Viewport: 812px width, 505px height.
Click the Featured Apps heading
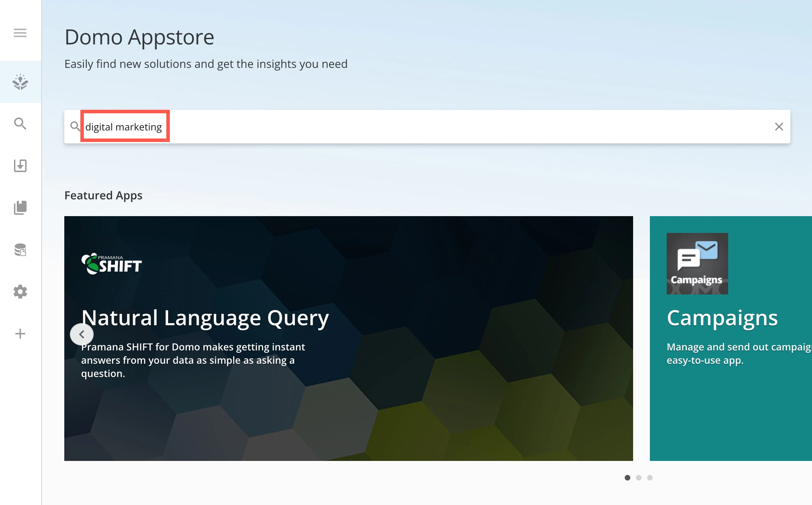click(x=103, y=195)
